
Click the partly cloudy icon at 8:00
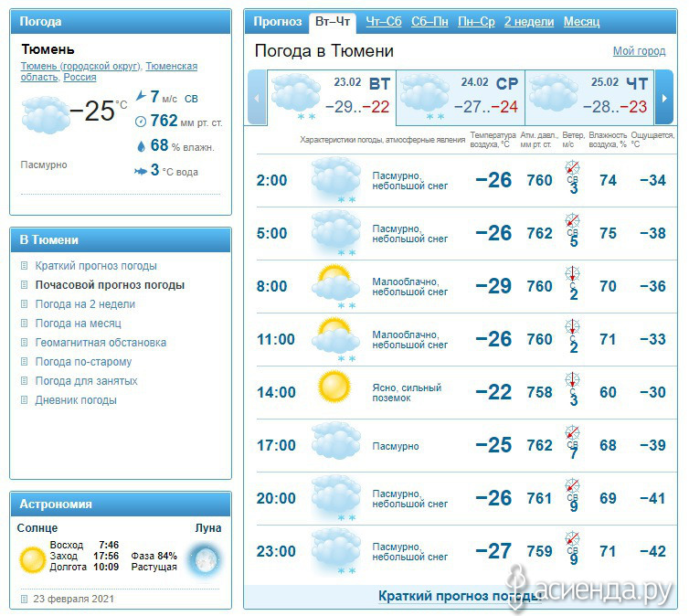(335, 284)
